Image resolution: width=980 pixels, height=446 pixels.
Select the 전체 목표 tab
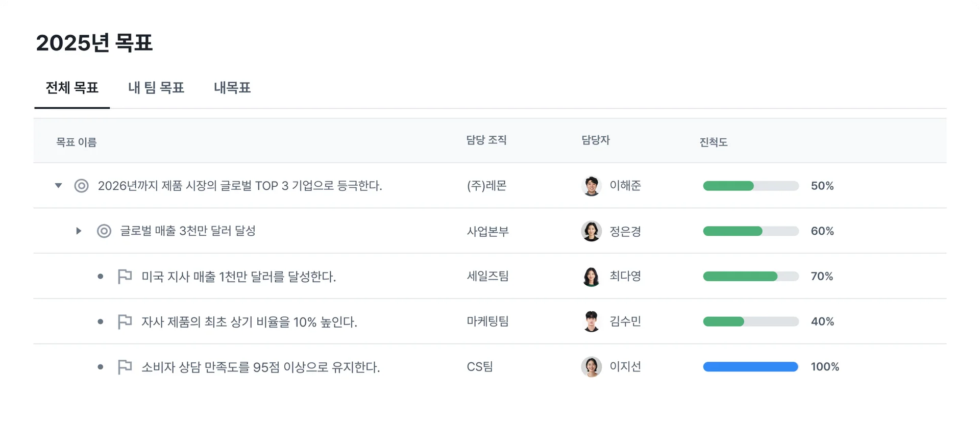[72, 88]
